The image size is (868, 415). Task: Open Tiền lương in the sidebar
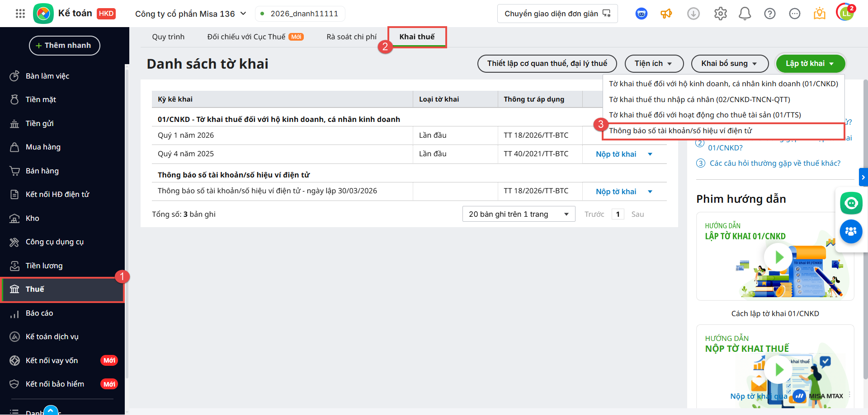point(44,266)
